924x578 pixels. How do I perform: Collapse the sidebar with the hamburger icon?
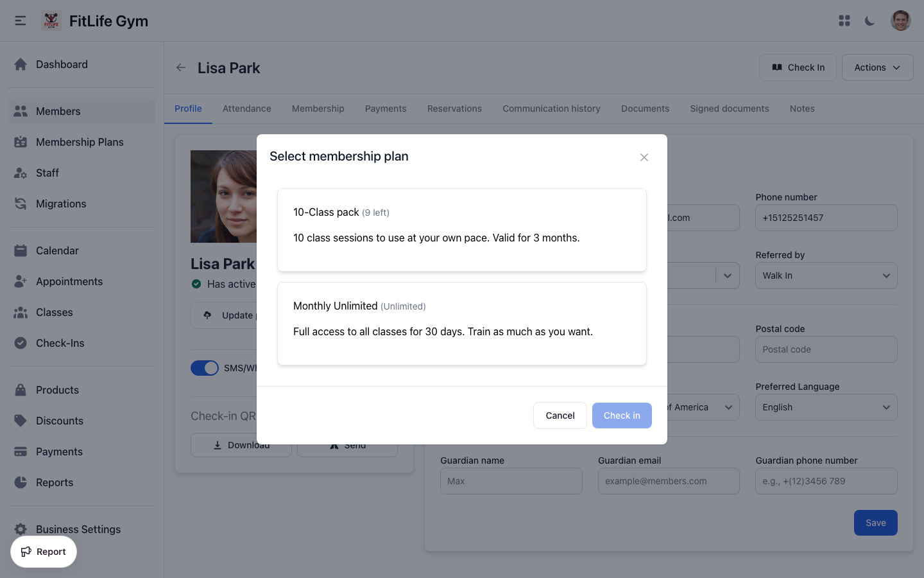click(21, 21)
